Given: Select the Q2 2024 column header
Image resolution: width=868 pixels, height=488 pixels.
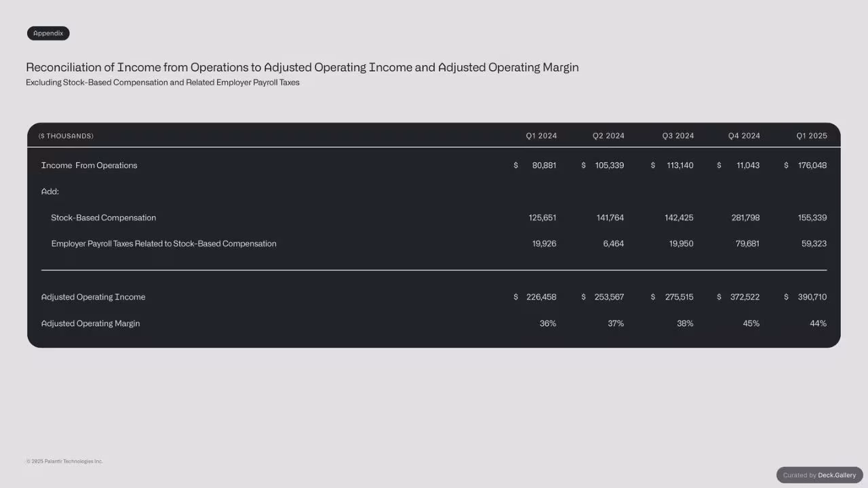Looking at the screenshot, I should point(608,136).
